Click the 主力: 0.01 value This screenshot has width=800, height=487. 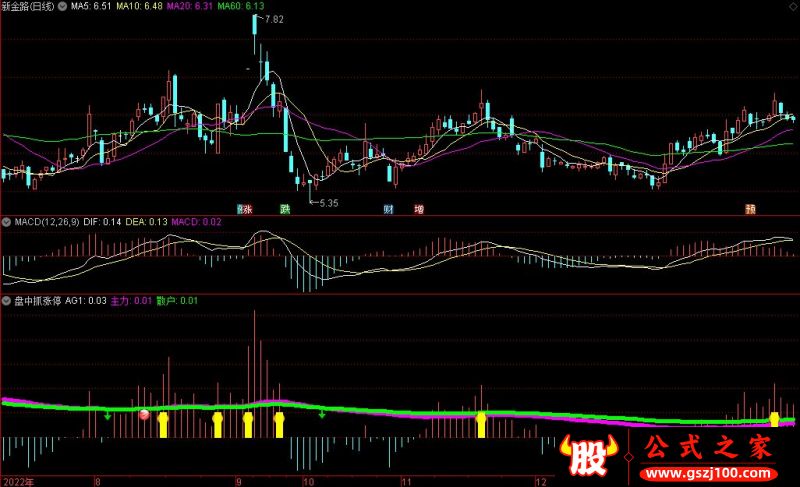(131, 300)
